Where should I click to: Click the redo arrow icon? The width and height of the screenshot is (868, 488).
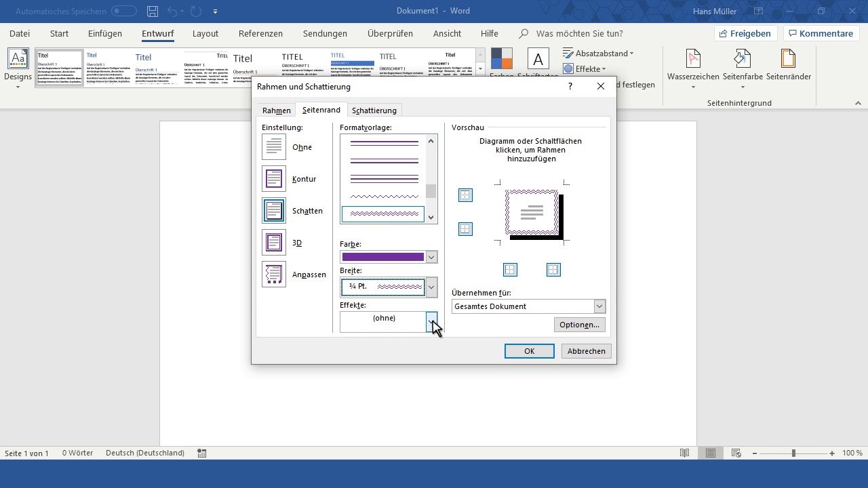pyautogui.click(x=196, y=12)
